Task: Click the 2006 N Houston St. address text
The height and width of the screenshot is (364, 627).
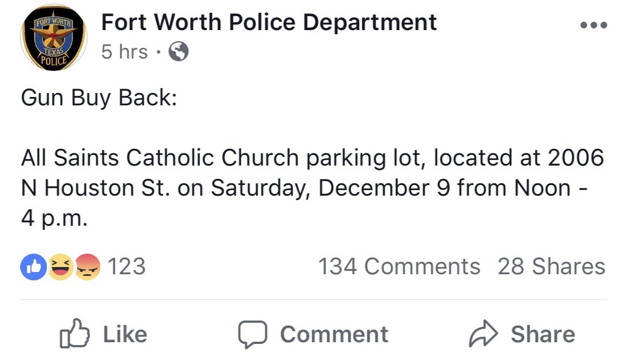Action: (x=312, y=173)
